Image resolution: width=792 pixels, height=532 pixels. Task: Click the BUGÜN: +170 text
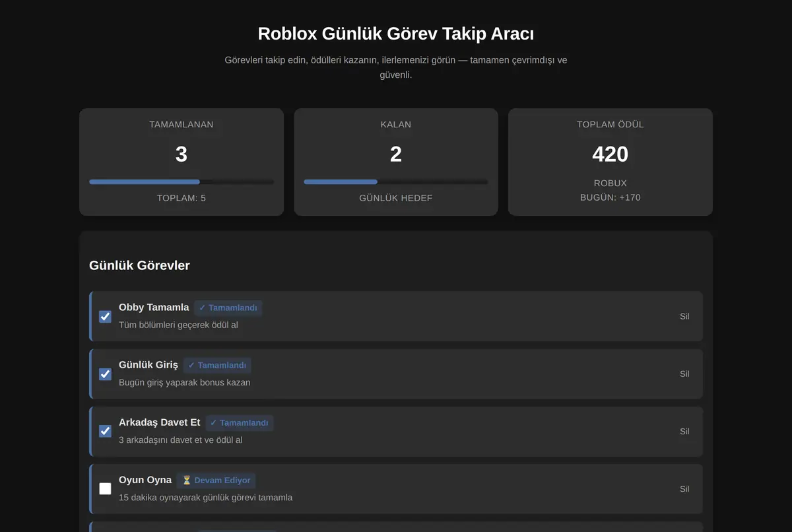point(610,197)
